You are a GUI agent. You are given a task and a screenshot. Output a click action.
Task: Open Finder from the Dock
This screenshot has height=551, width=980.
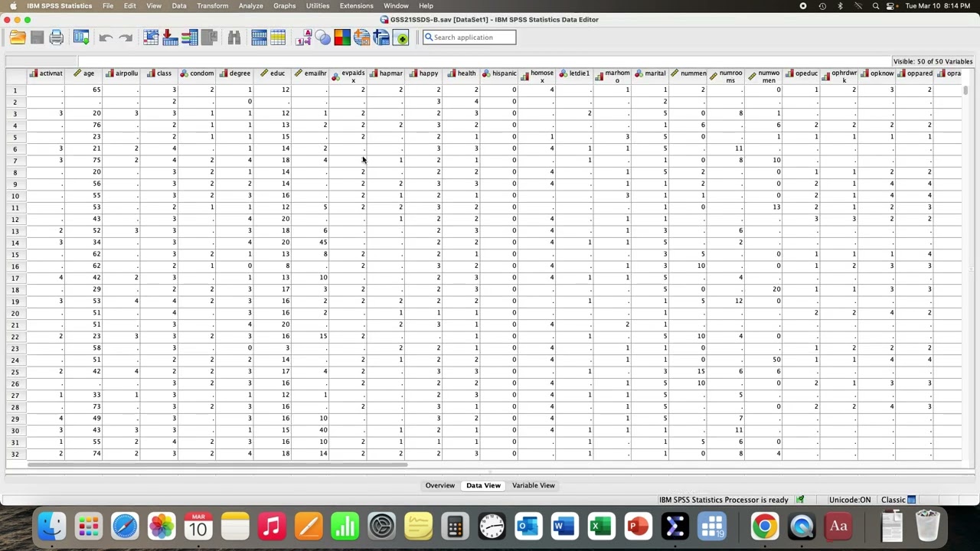click(51, 527)
